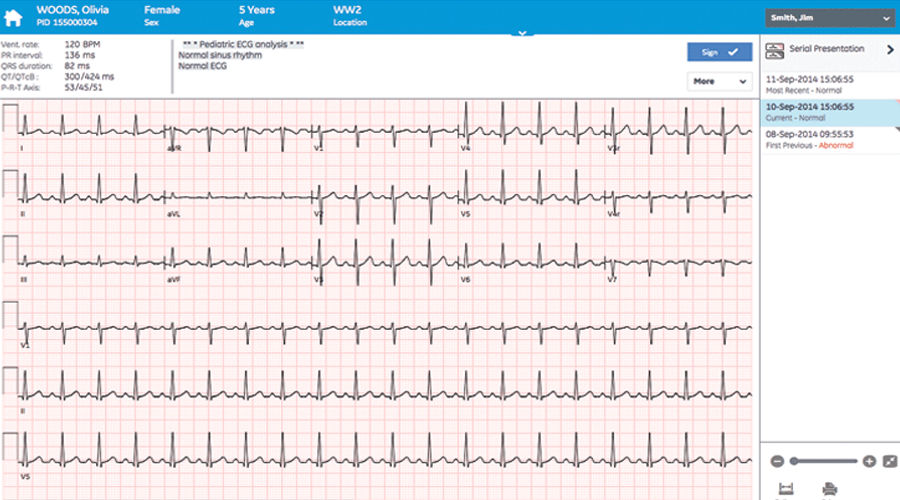Click the Abnormal status text

pyautogui.click(x=836, y=146)
